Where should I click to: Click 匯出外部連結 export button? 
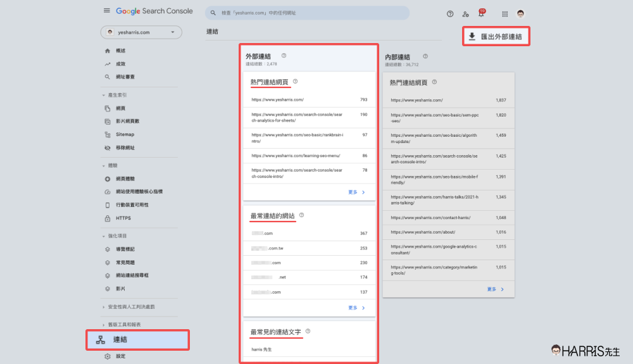click(x=496, y=36)
